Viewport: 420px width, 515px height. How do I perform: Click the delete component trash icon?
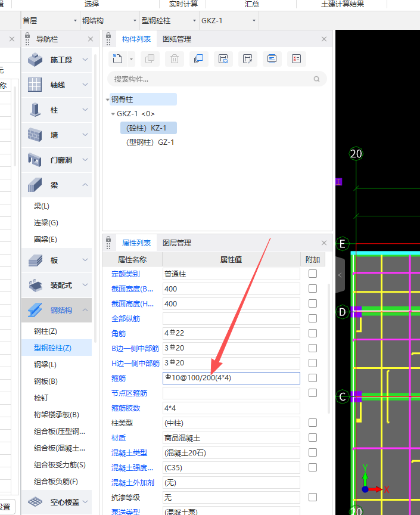pyautogui.click(x=175, y=58)
